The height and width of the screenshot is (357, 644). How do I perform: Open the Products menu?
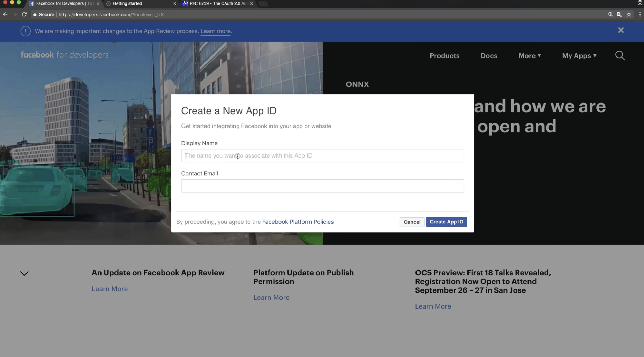tap(444, 56)
